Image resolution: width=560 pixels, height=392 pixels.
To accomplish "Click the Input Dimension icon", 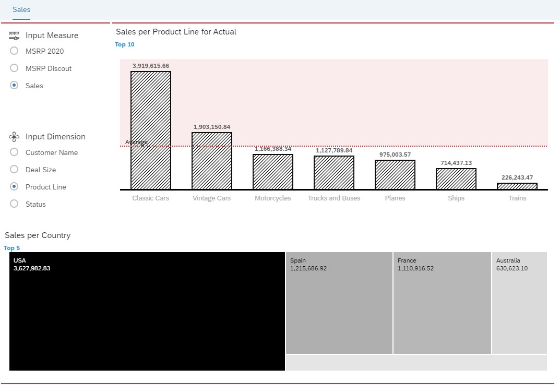I will click(x=14, y=136).
